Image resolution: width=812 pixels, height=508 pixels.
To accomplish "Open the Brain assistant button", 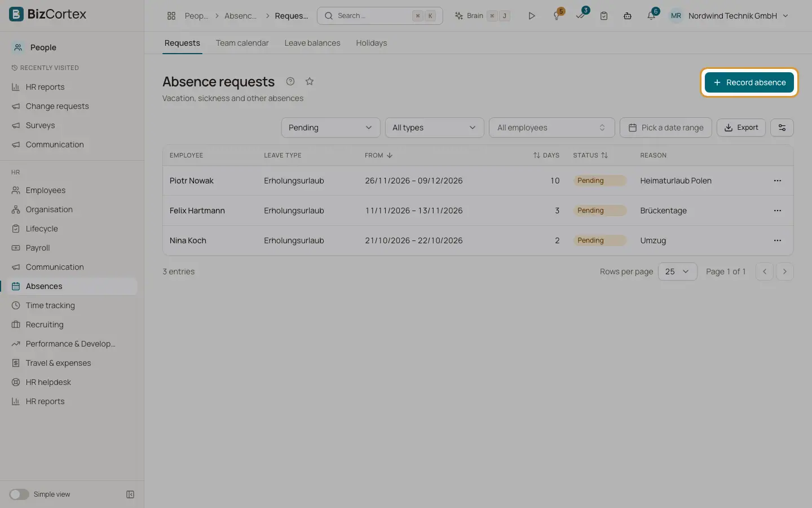I will point(483,16).
